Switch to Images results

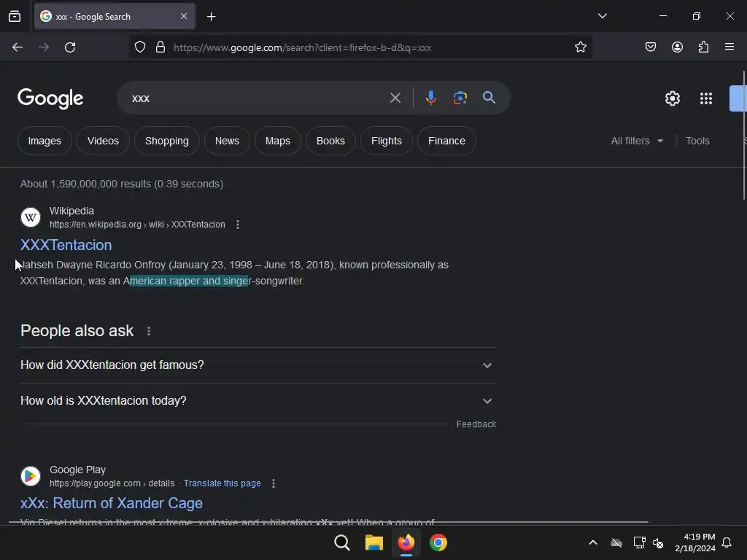pos(44,141)
